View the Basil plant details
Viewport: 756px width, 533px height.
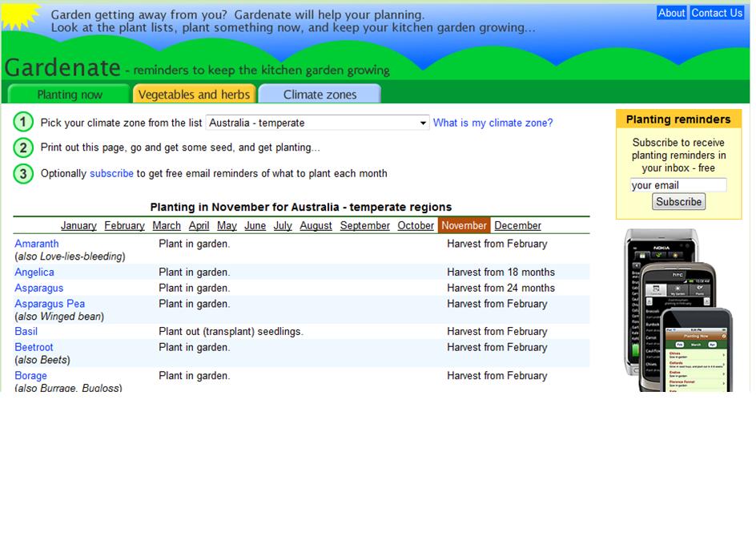coord(26,332)
